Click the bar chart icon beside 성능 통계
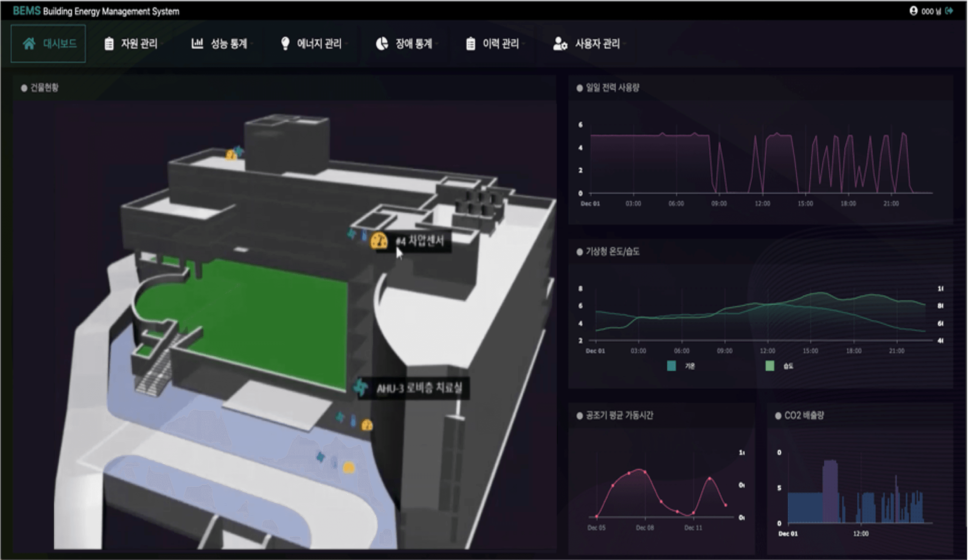The image size is (968, 560). (197, 43)
